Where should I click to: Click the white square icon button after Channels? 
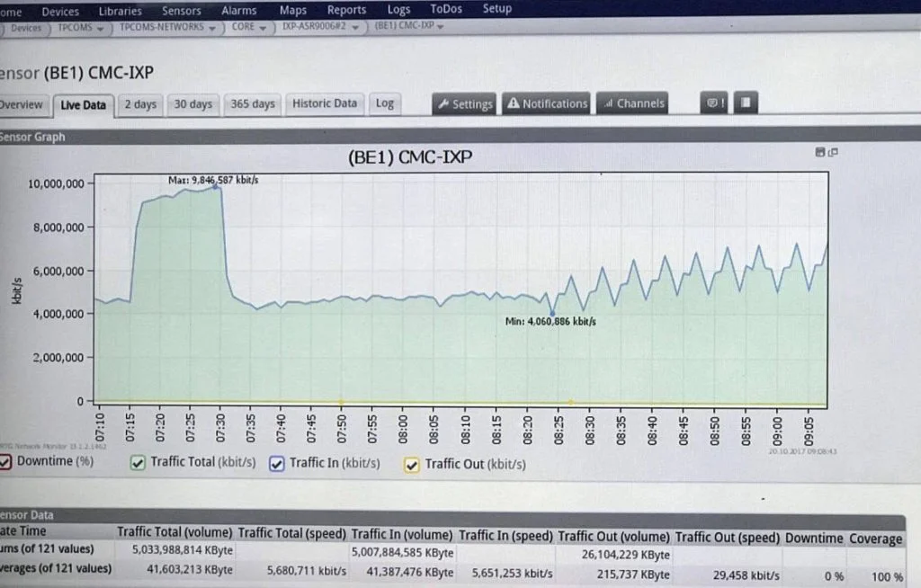pos(747,103)
